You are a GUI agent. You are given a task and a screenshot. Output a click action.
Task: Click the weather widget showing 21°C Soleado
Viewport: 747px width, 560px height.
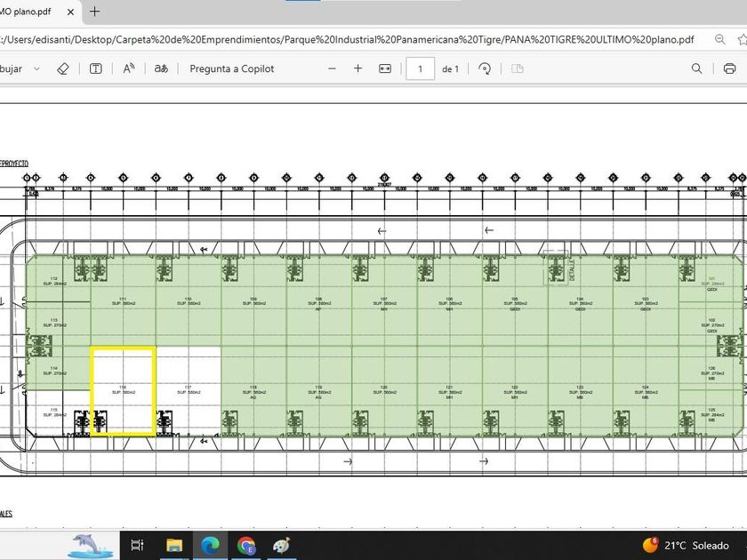[x=687, y=545]
